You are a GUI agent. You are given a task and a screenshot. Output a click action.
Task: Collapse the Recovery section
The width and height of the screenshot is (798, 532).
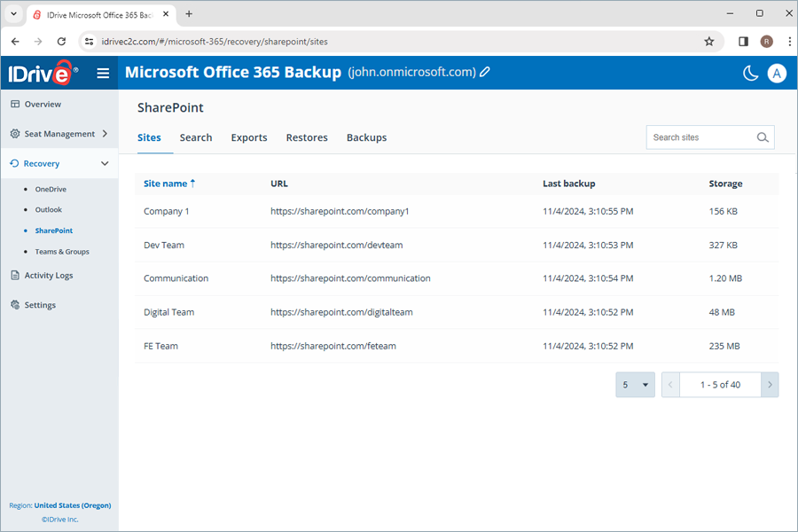(105, 164)
